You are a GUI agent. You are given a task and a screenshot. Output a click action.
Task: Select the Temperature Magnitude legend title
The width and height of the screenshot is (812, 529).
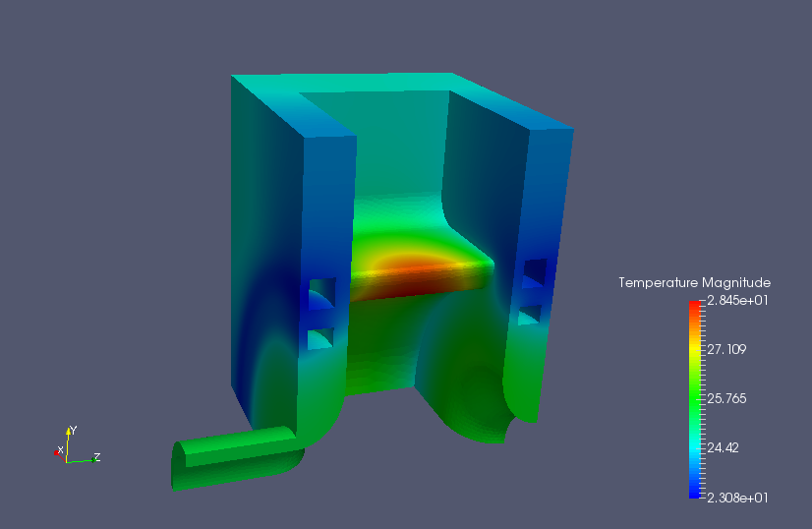(694, 282)
